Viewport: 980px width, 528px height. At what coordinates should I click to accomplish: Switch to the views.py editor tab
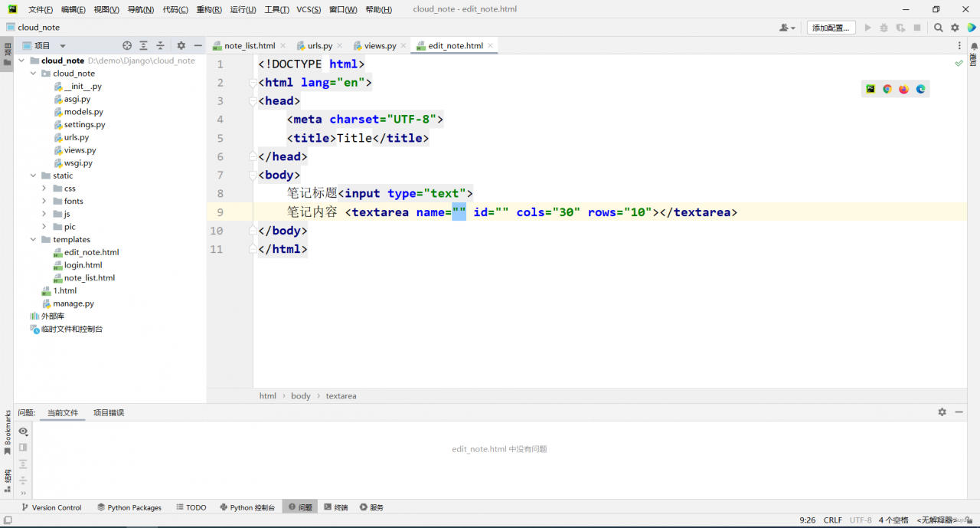tap(380, 46)
